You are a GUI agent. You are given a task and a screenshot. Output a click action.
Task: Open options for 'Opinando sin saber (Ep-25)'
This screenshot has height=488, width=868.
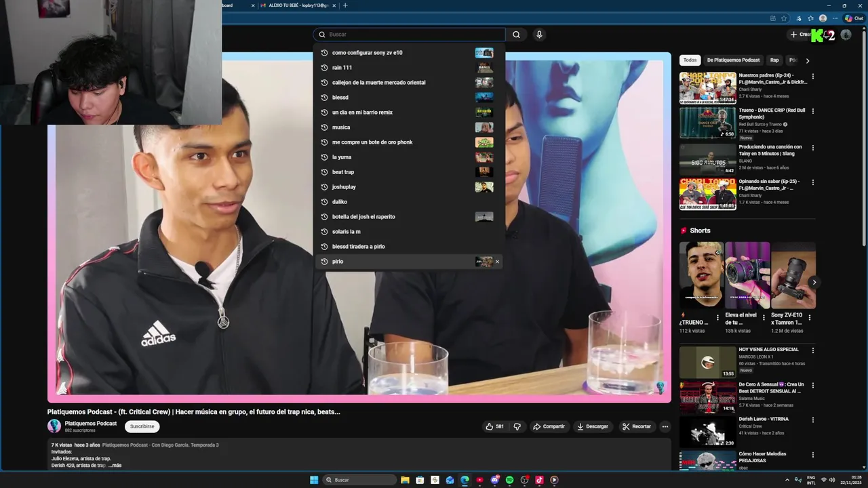click(813, 183)
